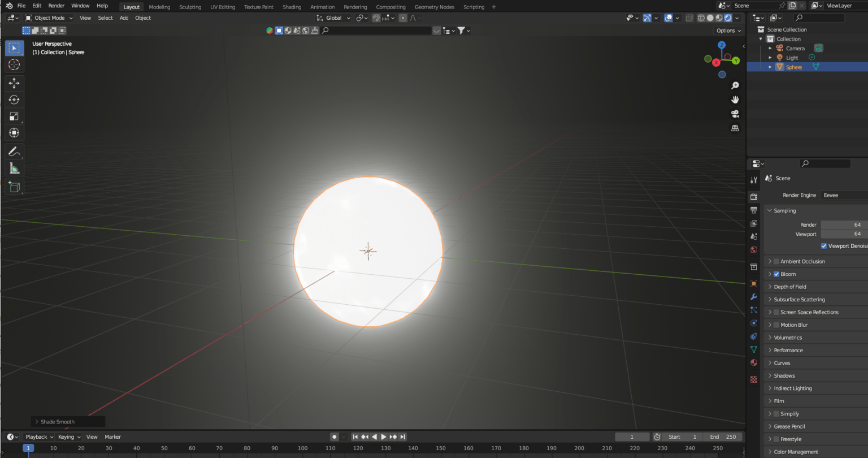Activate the Measure tool

(x=14, y=168)
